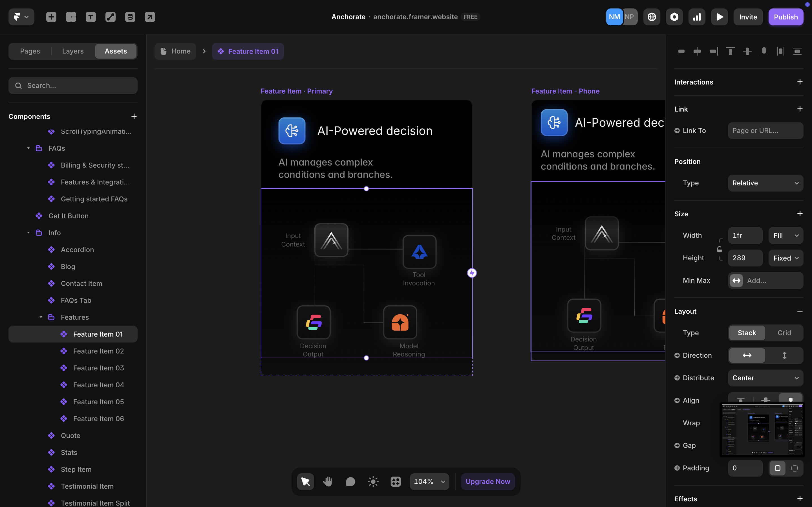The image size is (812, 507).
Task: Set stack direction to vertical
Action: click(784, 355)
